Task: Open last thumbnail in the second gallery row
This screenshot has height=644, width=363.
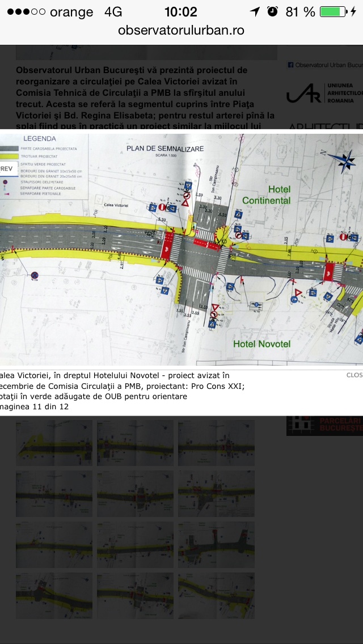Action: pos(216,494)
